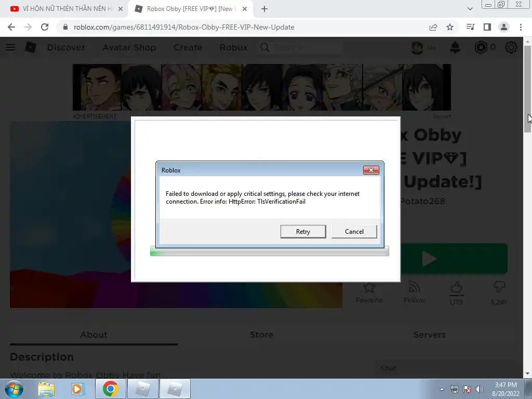Open the Chrome profile avatar
Viewport: 532px width, 399px height.
[x=504, y=27]
